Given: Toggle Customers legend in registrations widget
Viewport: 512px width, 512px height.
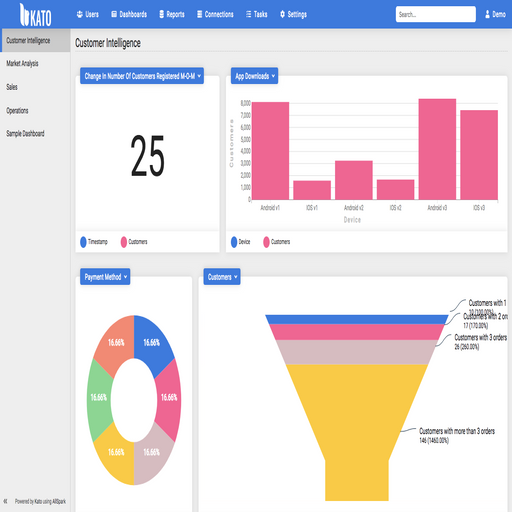Looking at the screenshot, I should (124, 242).
